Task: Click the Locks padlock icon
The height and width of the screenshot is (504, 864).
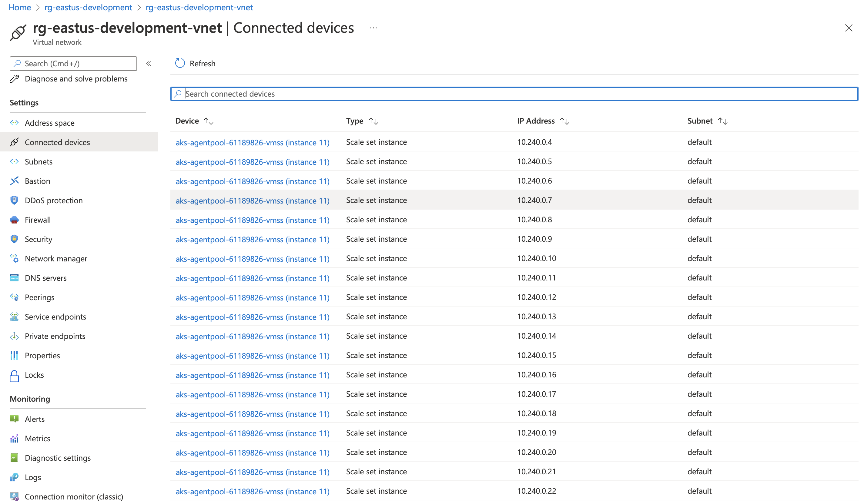Action: [14, 376]
